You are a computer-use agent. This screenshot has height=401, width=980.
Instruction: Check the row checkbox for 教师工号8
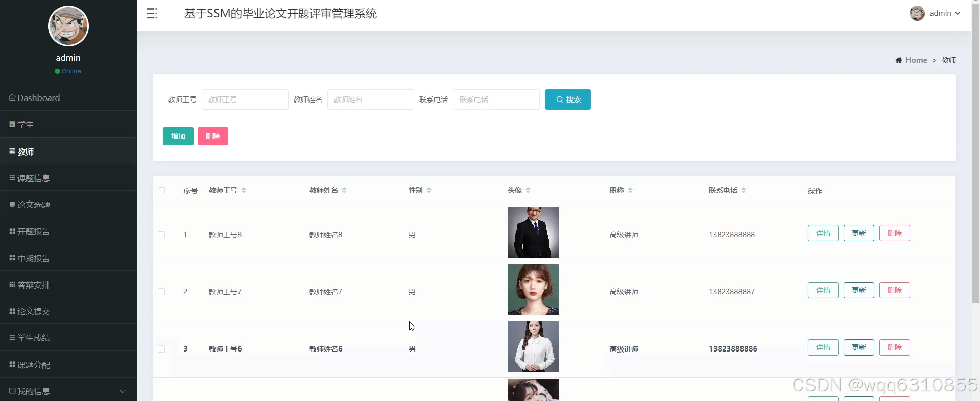(161, 235)
